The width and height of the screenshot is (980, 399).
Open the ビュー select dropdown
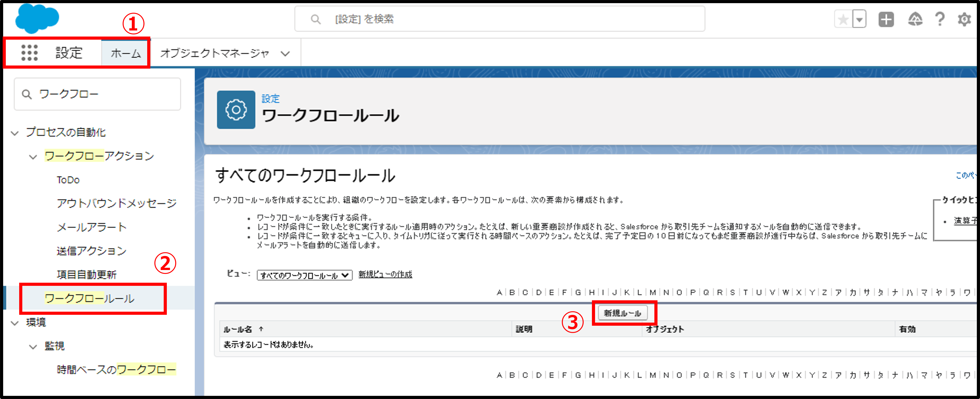click(x=304, y=275)
